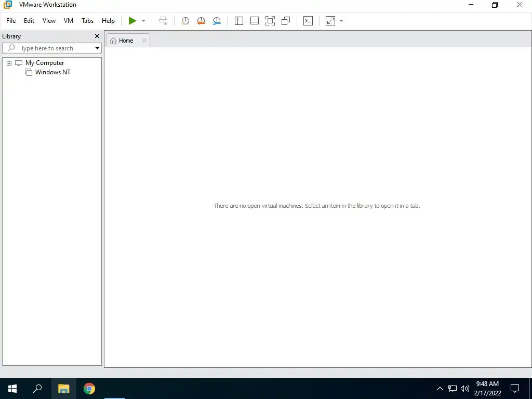The height and width of the screenshot is (399, 532).
Task: Select the Windows NT virtual machine
Action: click(52, 72)
